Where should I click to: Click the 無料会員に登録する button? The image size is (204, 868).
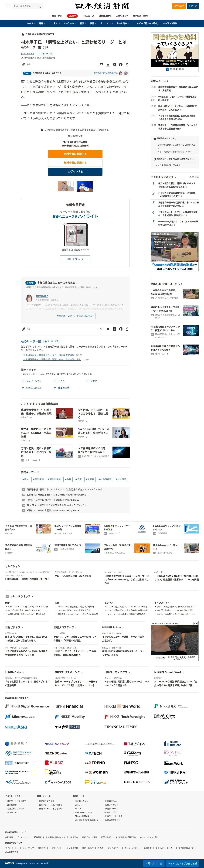point(75,163)
